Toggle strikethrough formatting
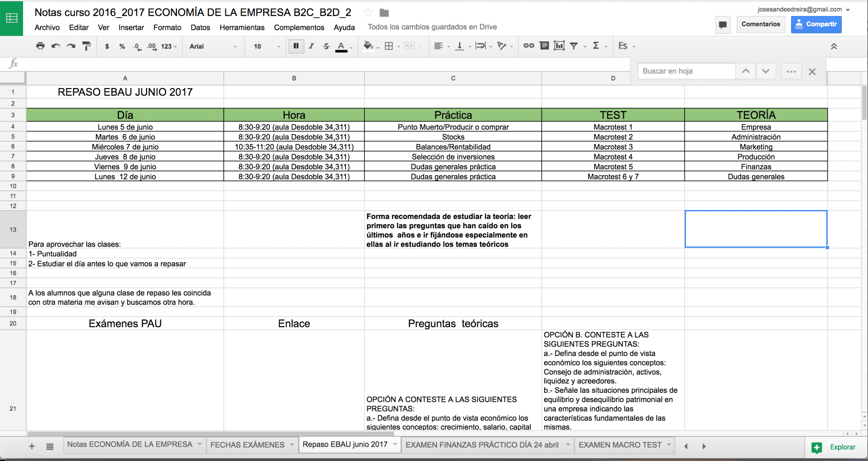This screenshot has height=461, width=868. (x=326, y=46)
